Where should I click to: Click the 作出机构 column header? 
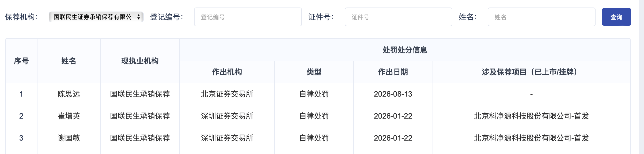(x=227, y=72)
